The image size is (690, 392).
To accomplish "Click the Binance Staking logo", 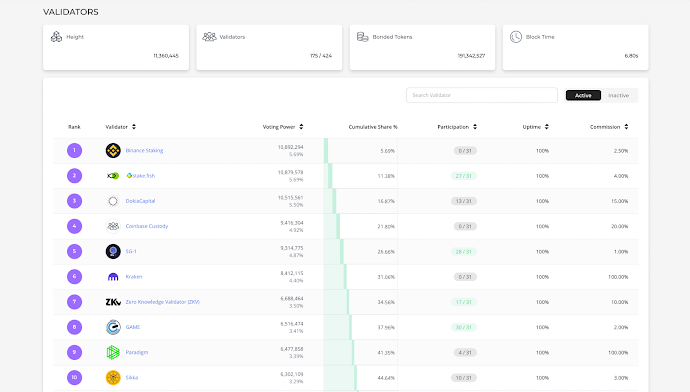I will click(x=113, y=150).
